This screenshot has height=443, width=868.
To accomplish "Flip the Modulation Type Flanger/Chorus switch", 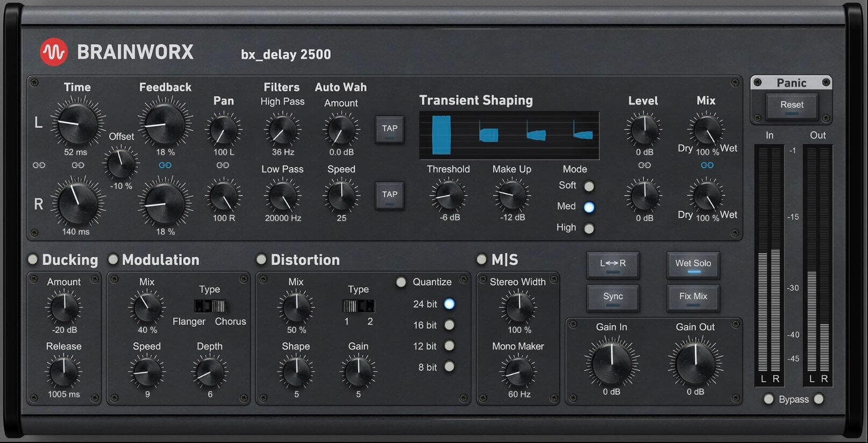I will click(x=210, y=306).
